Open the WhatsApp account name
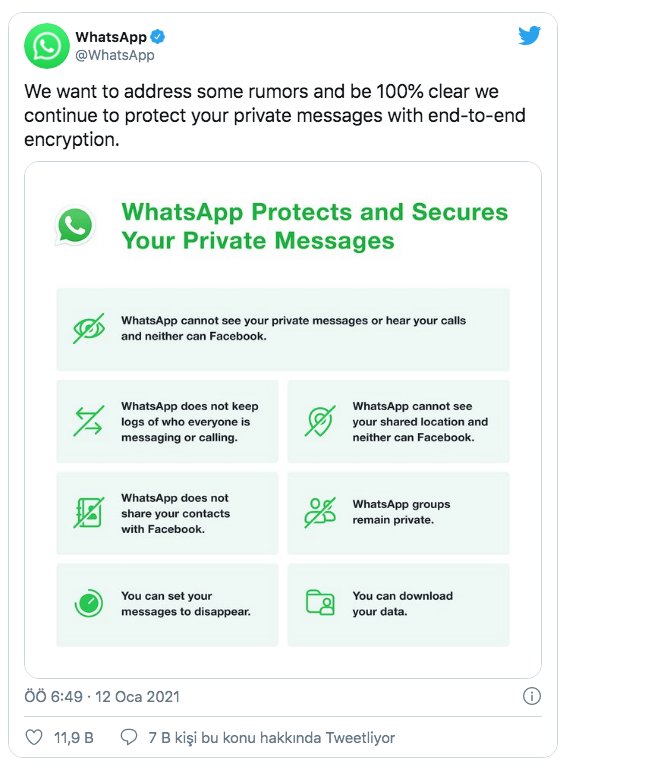Screen dimensions: 650x776 tap(111, 37)
